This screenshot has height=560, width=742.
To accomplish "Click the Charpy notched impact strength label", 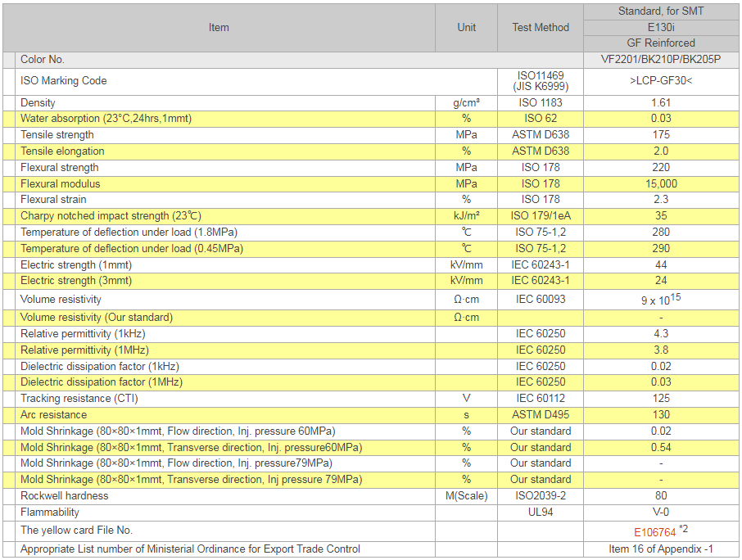I will tap(111, 216).
